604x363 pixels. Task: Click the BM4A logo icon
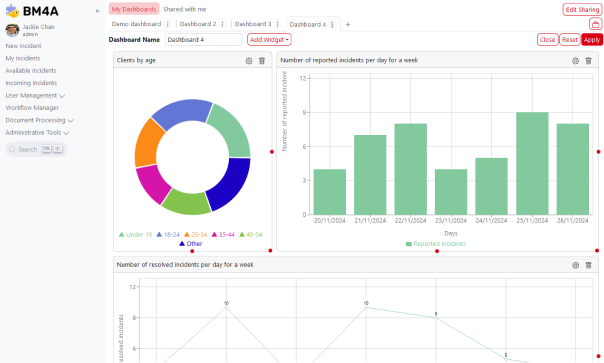(12, 11)
